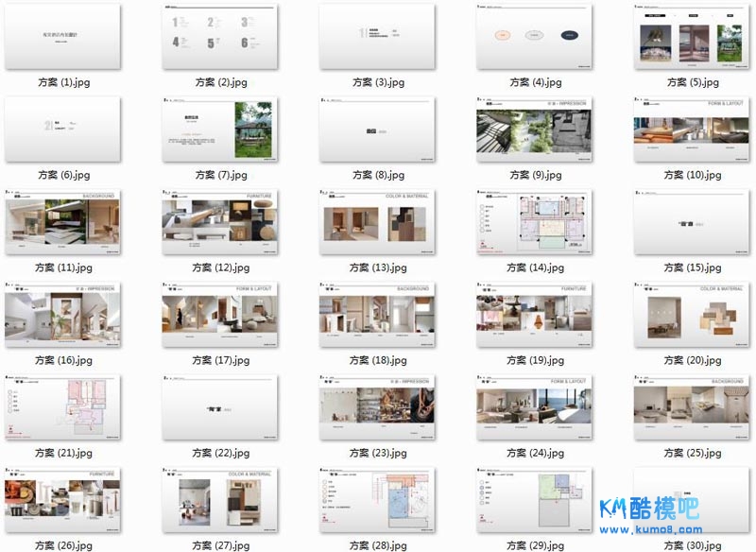
Task: Open the 方案 (2).jpg image thumbnail
Action: 220,36
